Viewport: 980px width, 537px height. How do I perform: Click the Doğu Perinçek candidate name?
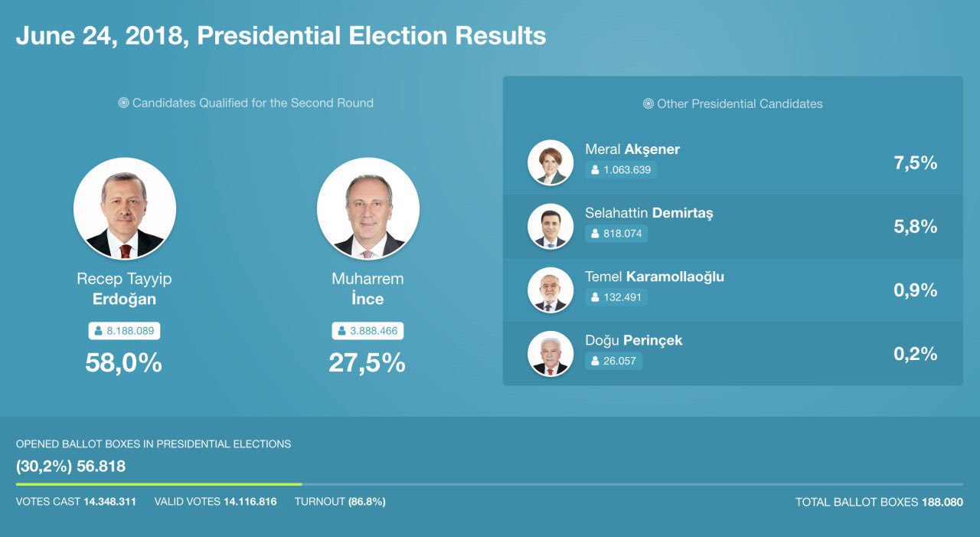pyautogui.click(x=633, y=340)
